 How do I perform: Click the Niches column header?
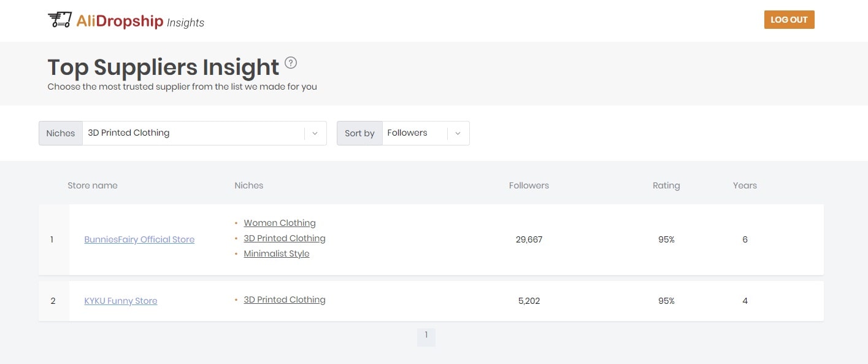click(x=248, y=185)
